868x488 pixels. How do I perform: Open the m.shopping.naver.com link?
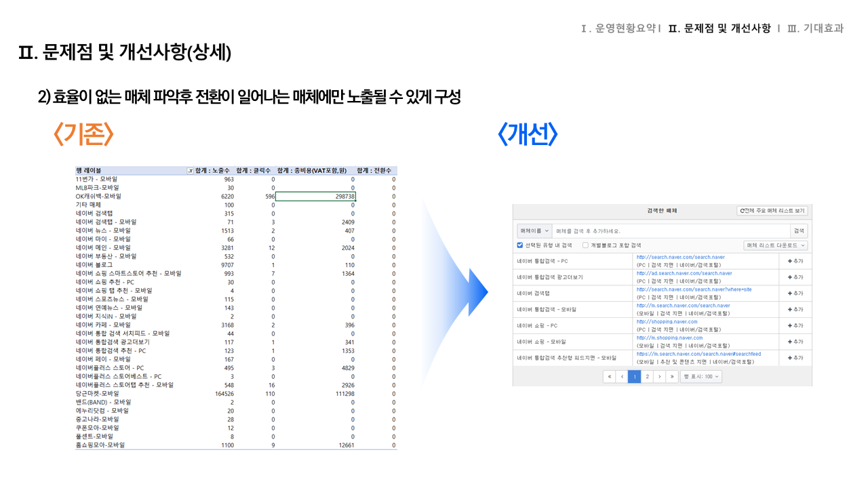pos(669,338)
